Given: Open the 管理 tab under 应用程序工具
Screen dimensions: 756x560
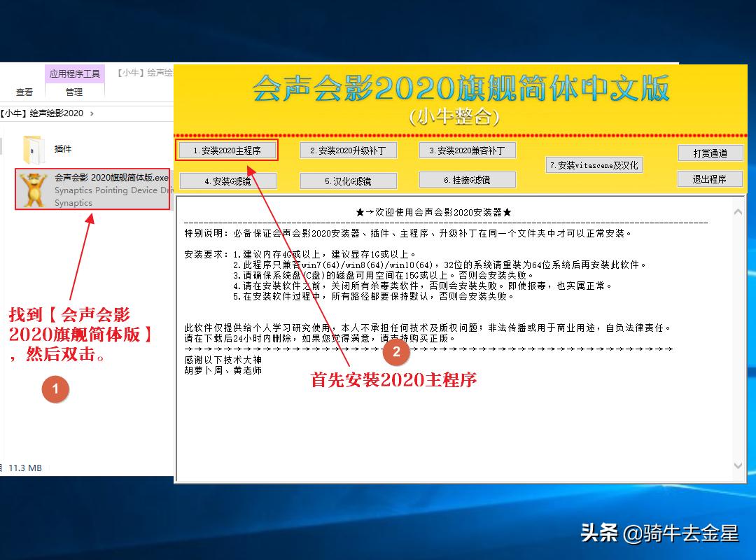Looking at the screenshot, I should (x=72, y=91).
